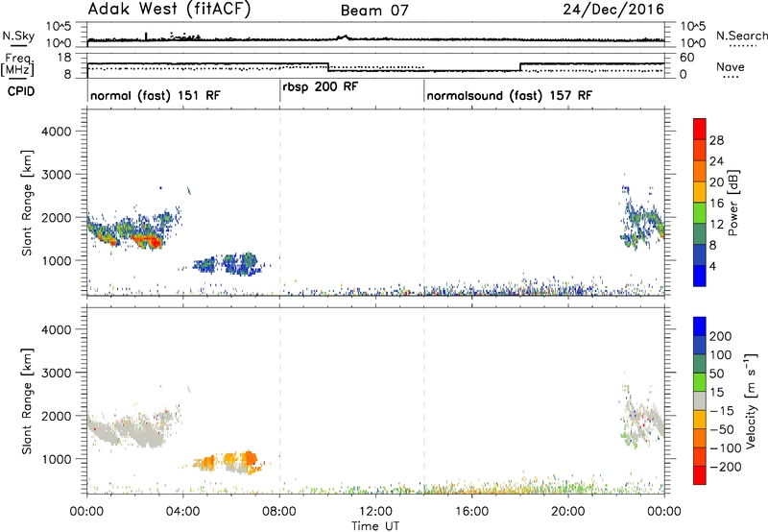Image resolution: width=768 pixels, height=532 pixels.
Task: Click the 'CPID' row label
Action: (x=21, y=91)
